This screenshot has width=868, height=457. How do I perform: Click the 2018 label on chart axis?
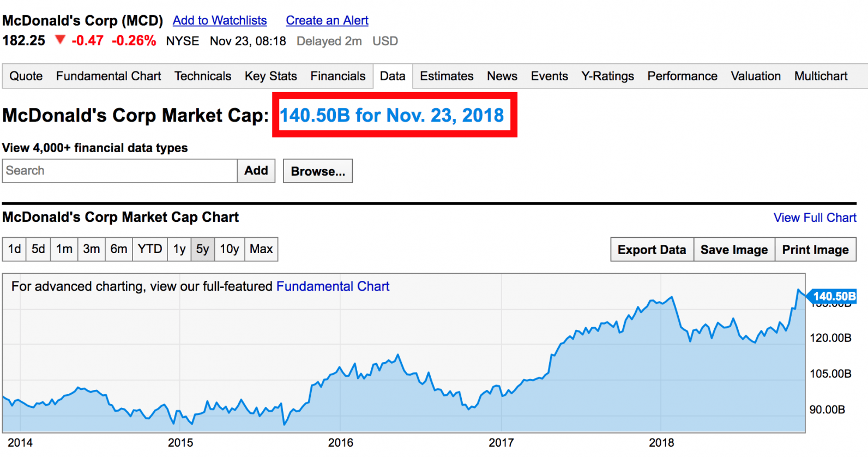[661, 442]
